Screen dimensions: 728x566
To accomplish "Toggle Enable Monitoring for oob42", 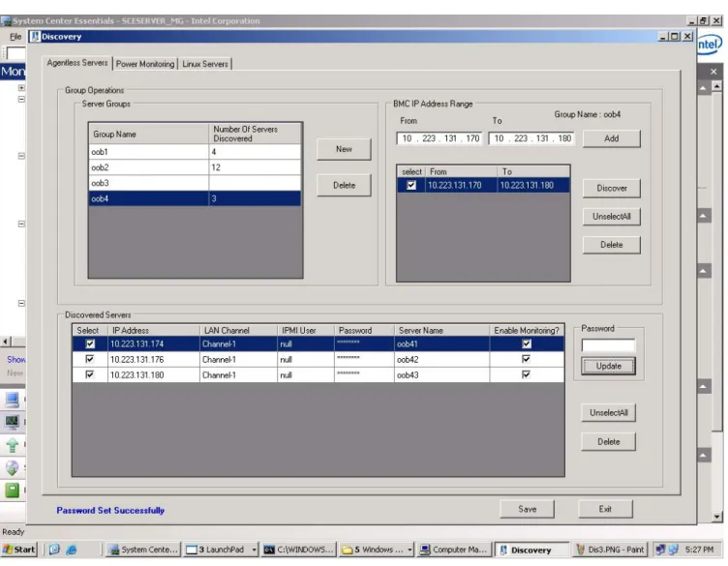I will pyautogui.click(x=527, y=359).
